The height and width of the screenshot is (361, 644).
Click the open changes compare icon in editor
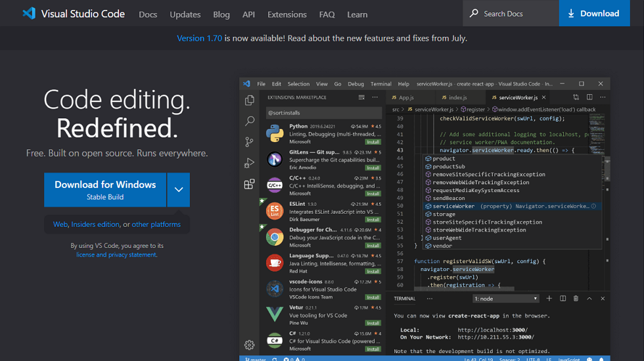tap(576, 97)
